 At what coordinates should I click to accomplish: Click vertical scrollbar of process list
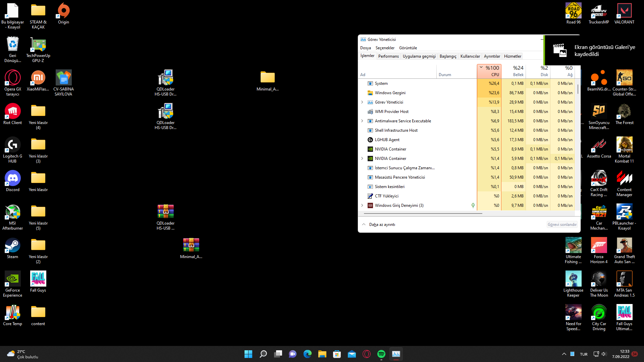[x=578, y=89]
